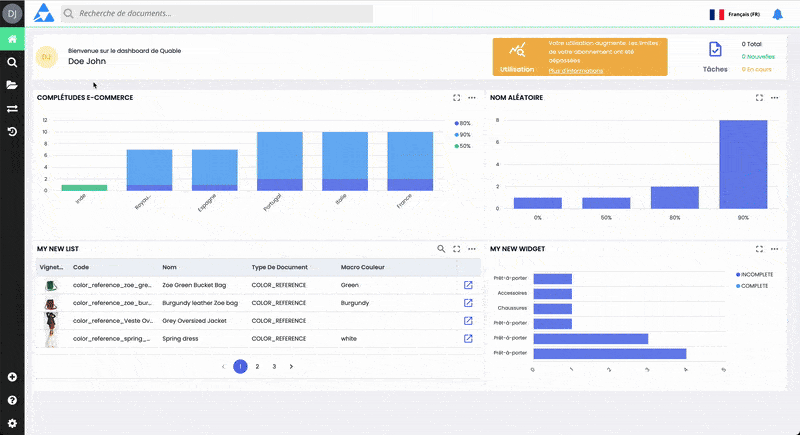Click the Inde green bar
The width and height of the screenshot is (800, 435).
point(84,188)
